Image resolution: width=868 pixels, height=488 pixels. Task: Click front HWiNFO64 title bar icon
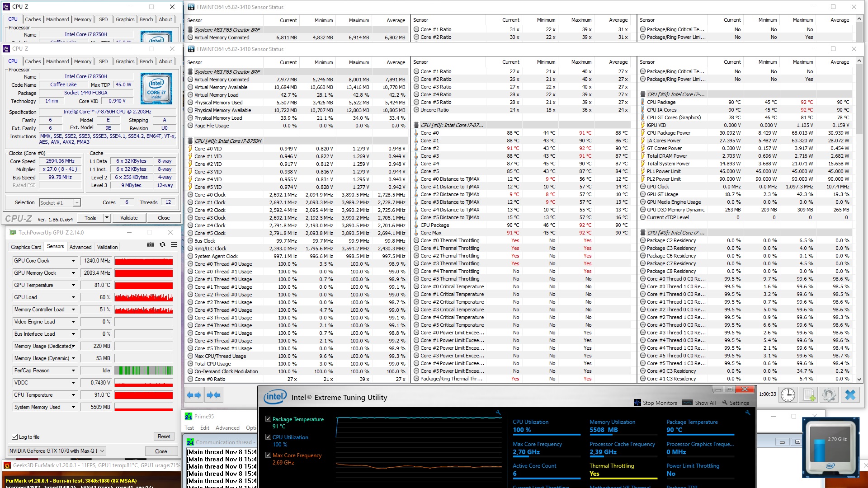191,49
